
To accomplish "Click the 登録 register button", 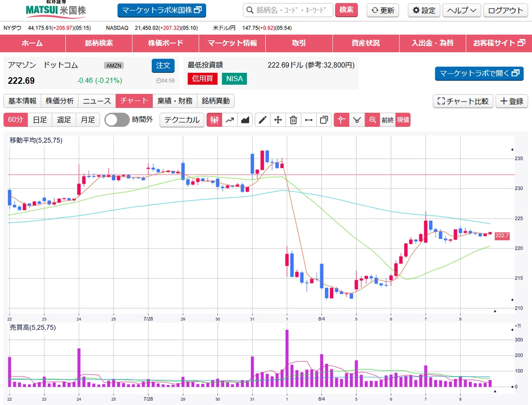I will [x=512, y=101].
